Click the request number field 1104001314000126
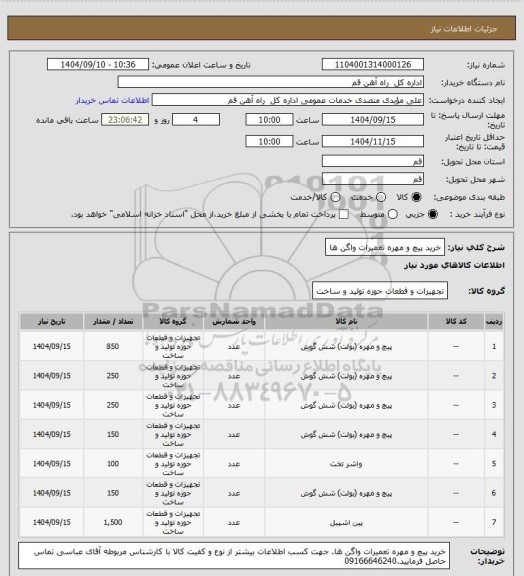This screenshot has height=576, width=524. tap(373, 64)
